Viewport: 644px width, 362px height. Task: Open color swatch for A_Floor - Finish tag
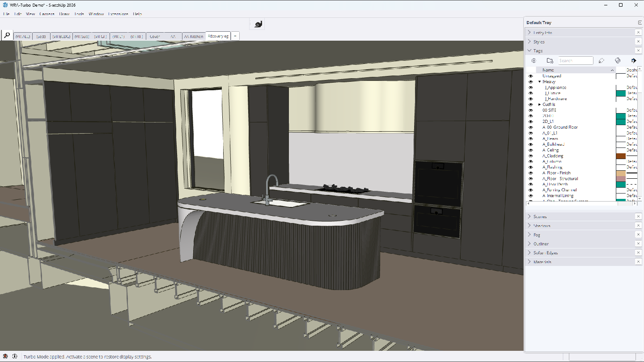click(620, 173)
